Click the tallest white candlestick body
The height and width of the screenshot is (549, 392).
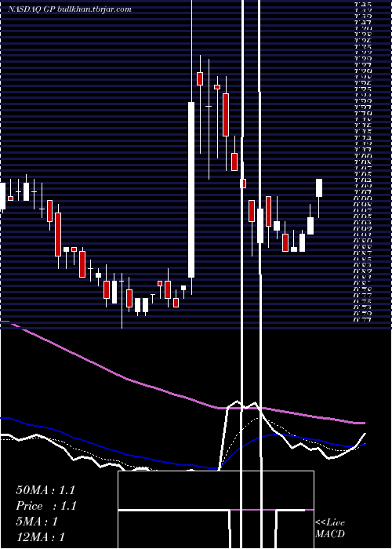191,190
